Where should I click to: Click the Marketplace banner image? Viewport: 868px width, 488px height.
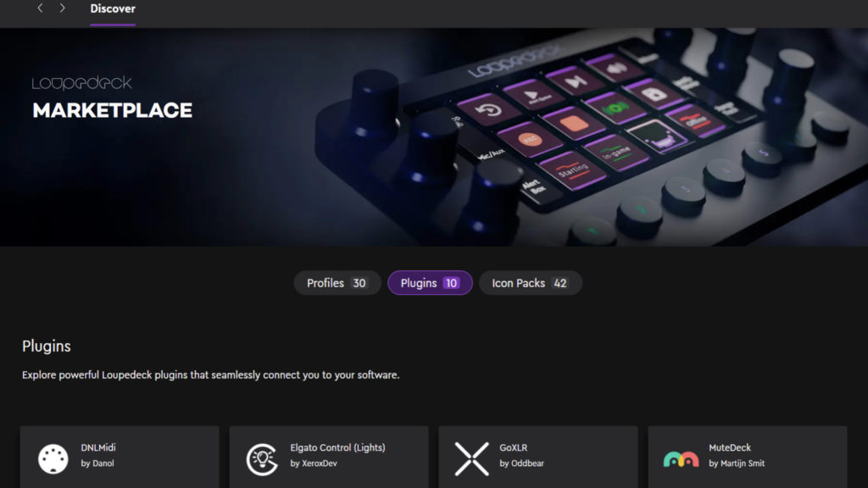tap(434, 137)
